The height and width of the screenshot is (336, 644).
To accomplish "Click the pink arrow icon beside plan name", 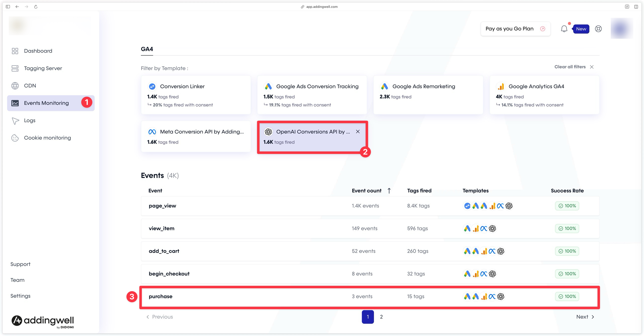I will point(543,29).
